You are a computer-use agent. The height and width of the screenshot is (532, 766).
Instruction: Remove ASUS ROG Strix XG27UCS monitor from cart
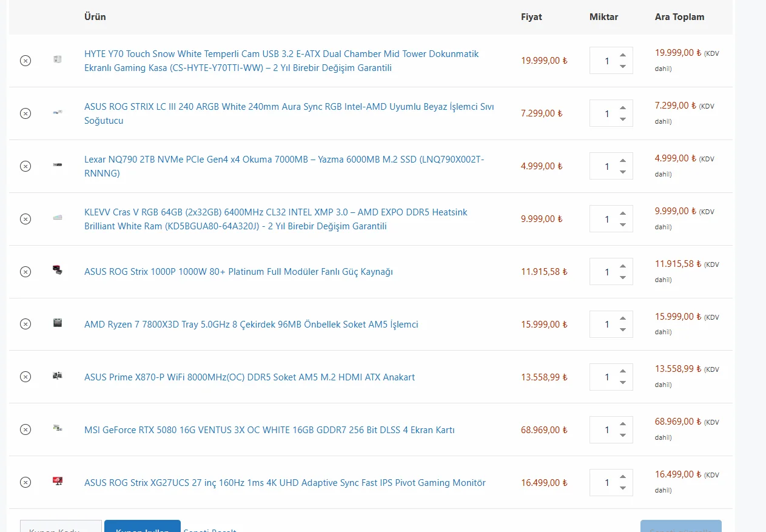point(25,483)
